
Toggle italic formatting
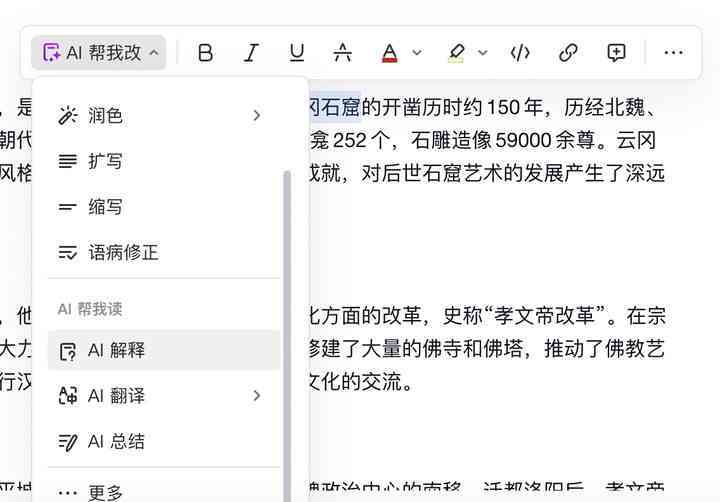pos(251,53)
